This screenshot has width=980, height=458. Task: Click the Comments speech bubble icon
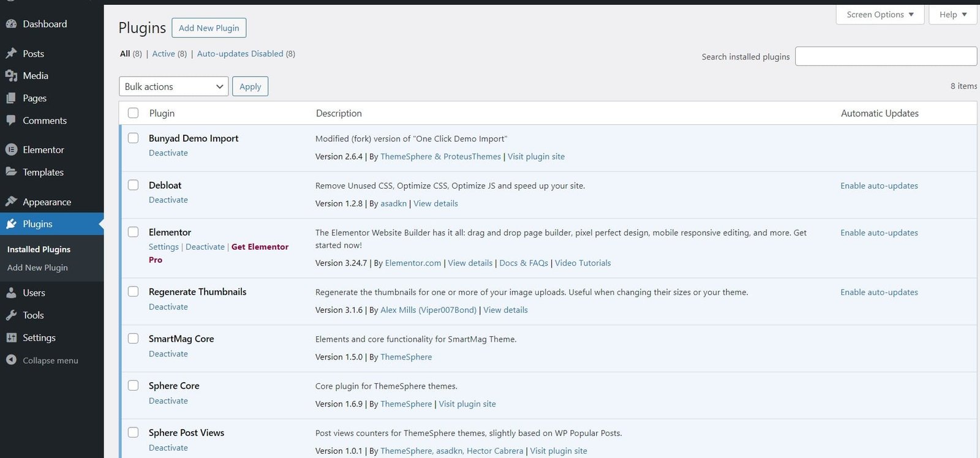tap(11, 120)
